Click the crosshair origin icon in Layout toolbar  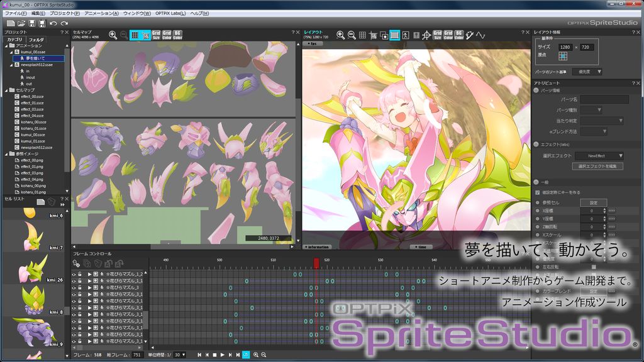coord(426,35)
